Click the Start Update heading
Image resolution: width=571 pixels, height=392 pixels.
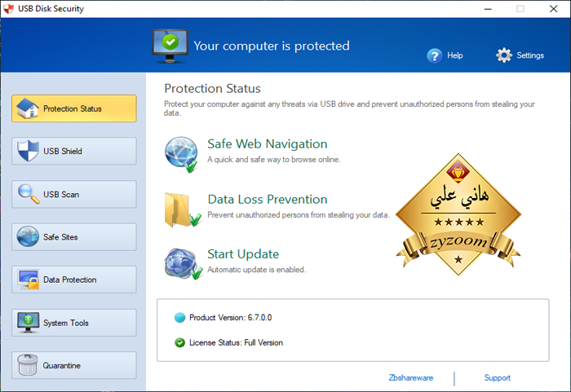[x=243, y=253]
